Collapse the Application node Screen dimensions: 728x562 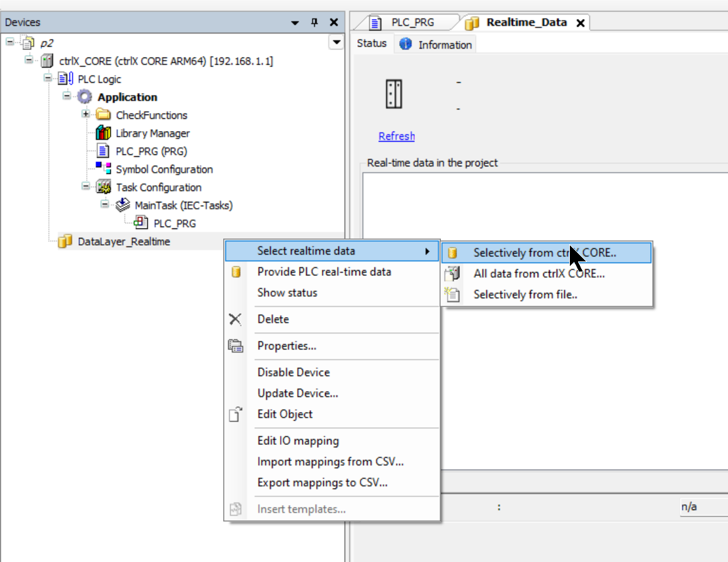[67, 96]
